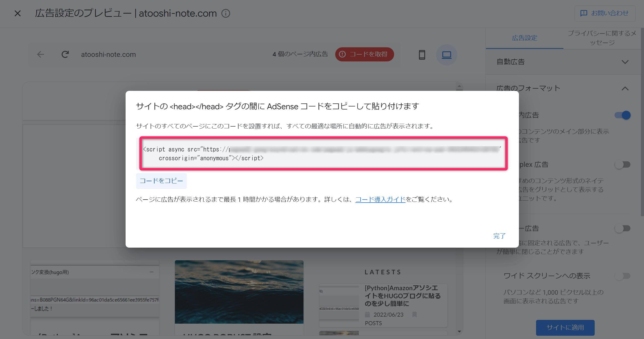644x339 pixels.
Task: Open the コード導入ガイド link
Action: tap(380, 199)
